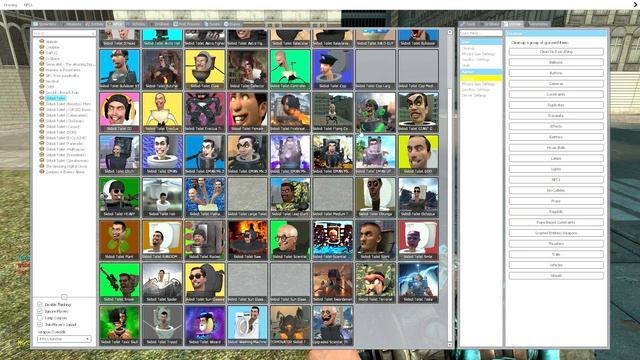
Task: Switch to the Vehicles tab
Action: (x=136, y=24)
